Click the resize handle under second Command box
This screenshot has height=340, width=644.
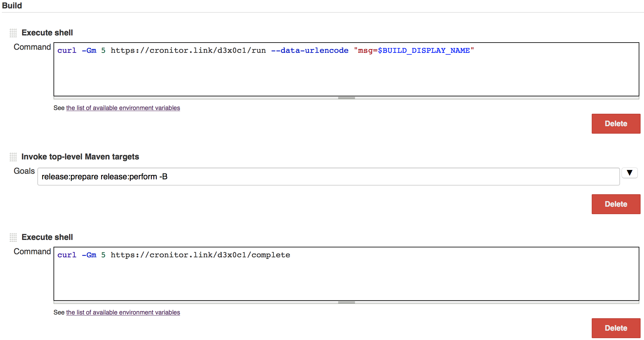click(x=346, y=302)
